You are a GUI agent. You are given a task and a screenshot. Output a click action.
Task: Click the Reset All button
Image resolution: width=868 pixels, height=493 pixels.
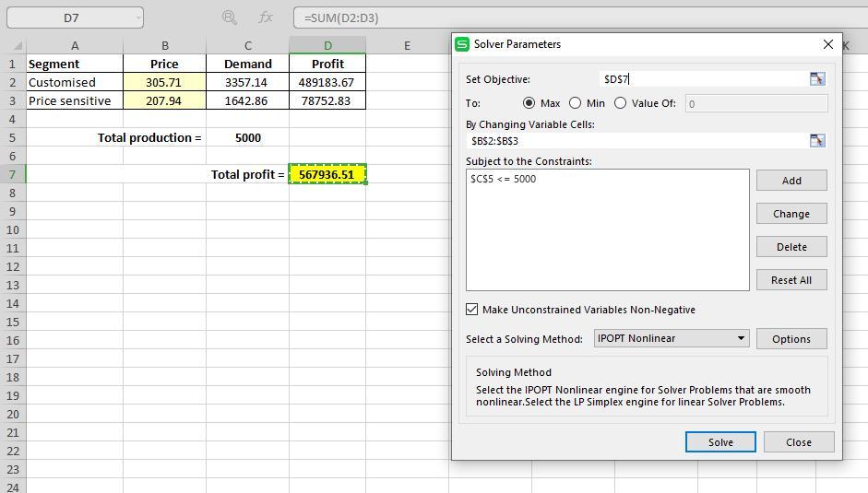click(791, 280)
